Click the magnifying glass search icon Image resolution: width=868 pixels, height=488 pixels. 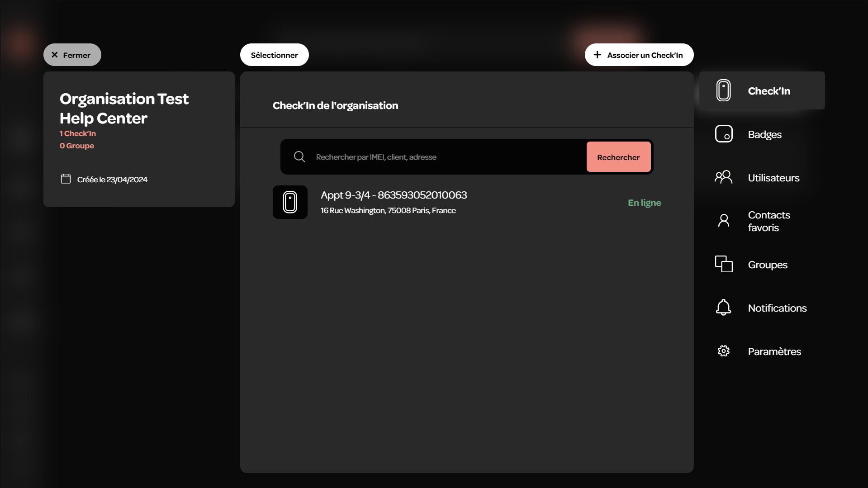pyautogui.click(x=299, y=157)
